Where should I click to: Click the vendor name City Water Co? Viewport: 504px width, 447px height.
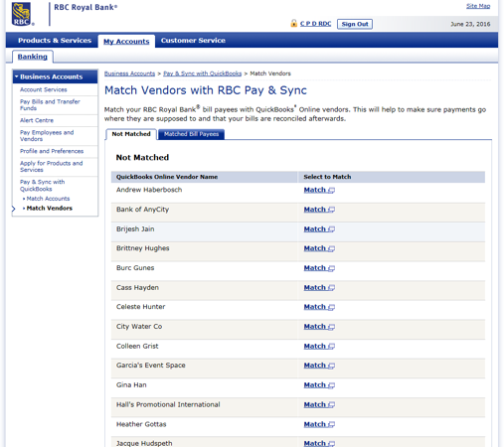(x=139, y=327)
